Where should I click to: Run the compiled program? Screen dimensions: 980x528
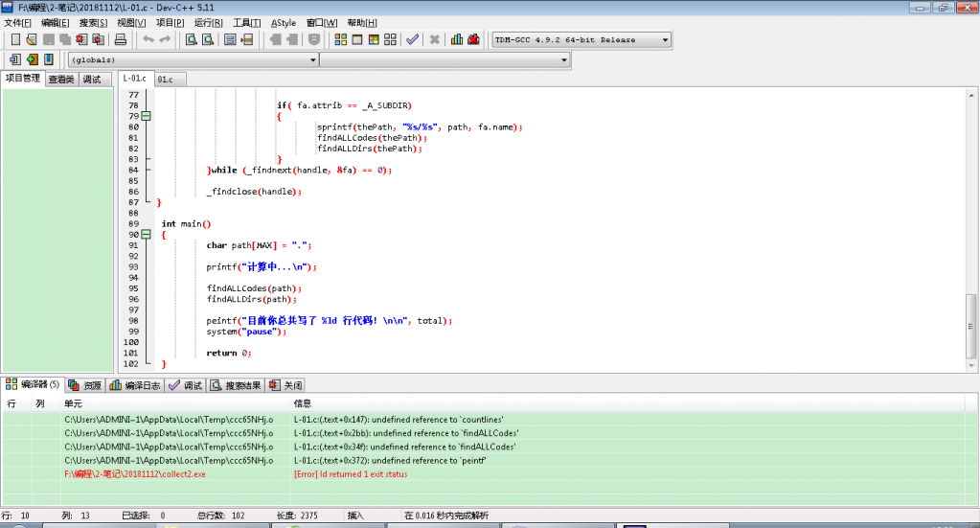(357, 39)
